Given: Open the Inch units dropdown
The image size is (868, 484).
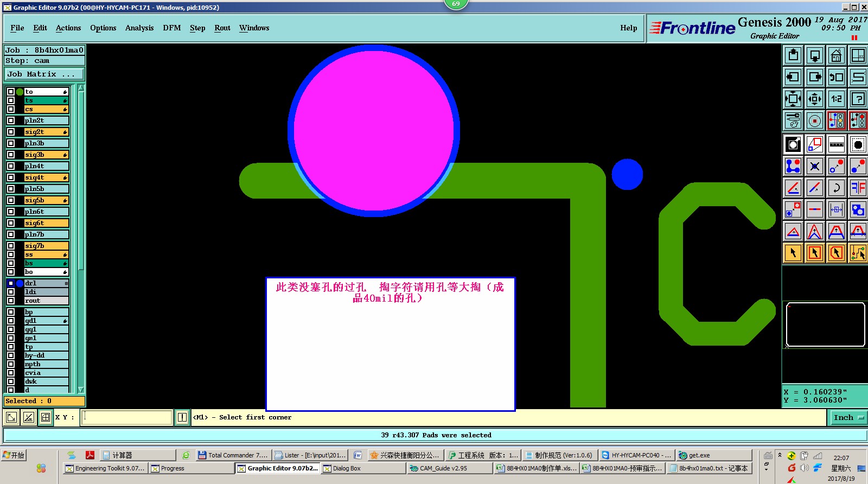Looking at the screenshot, I should (848, 417).
